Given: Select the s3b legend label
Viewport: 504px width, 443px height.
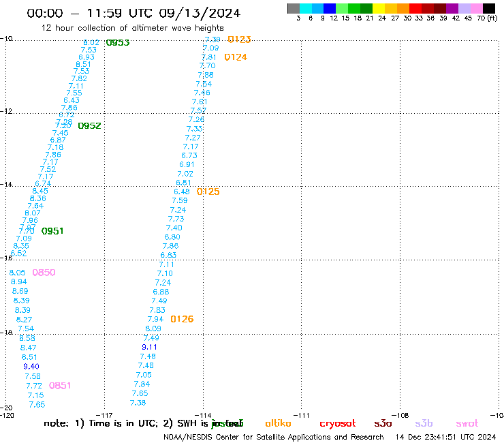Looking at the screenshot, I should (424, 423).
